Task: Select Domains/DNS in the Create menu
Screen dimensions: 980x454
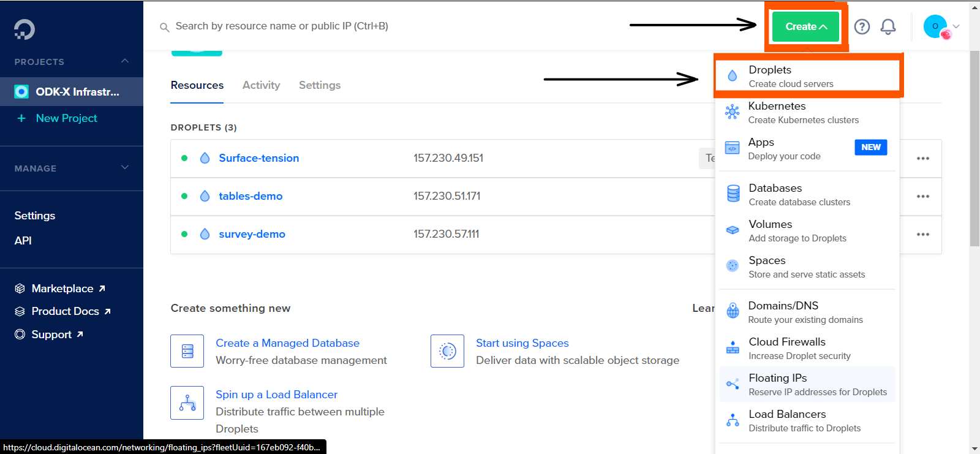Action: point(807,312)
